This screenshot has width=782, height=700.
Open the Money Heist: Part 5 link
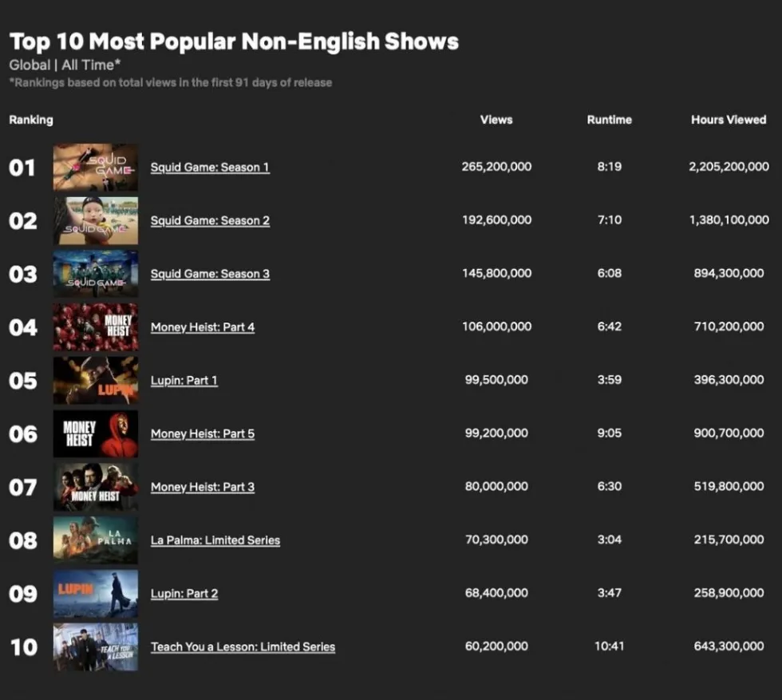pos(203,434)
